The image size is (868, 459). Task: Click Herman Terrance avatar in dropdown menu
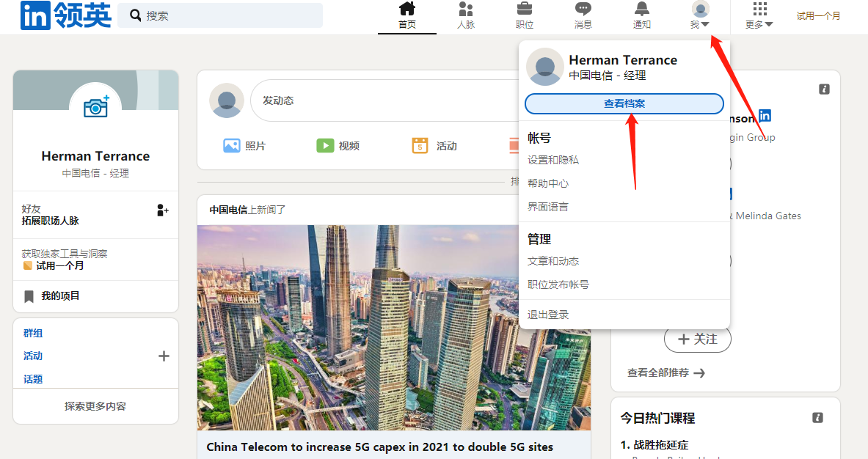tap(544, 67)
